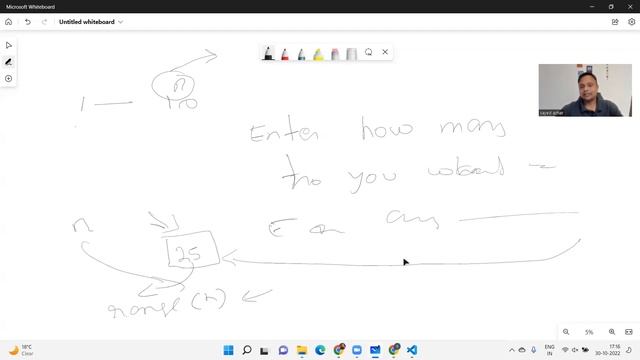Open File Explorer from taskbar

pyautogui.click(x=302, y=350)
